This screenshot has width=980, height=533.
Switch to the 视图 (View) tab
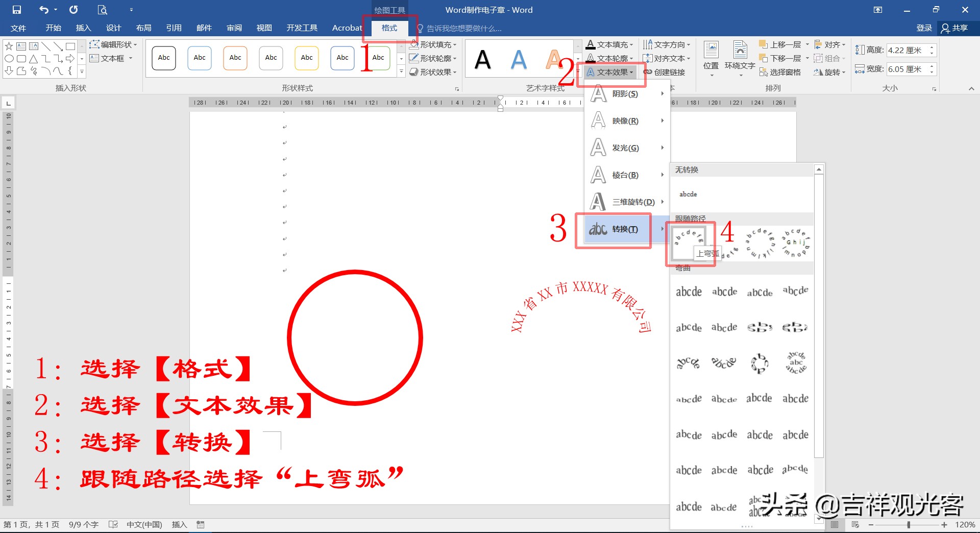pos(264,28)
